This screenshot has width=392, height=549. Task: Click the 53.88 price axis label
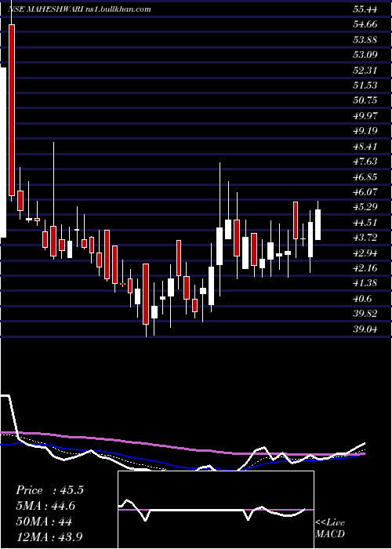pos(365,39)
